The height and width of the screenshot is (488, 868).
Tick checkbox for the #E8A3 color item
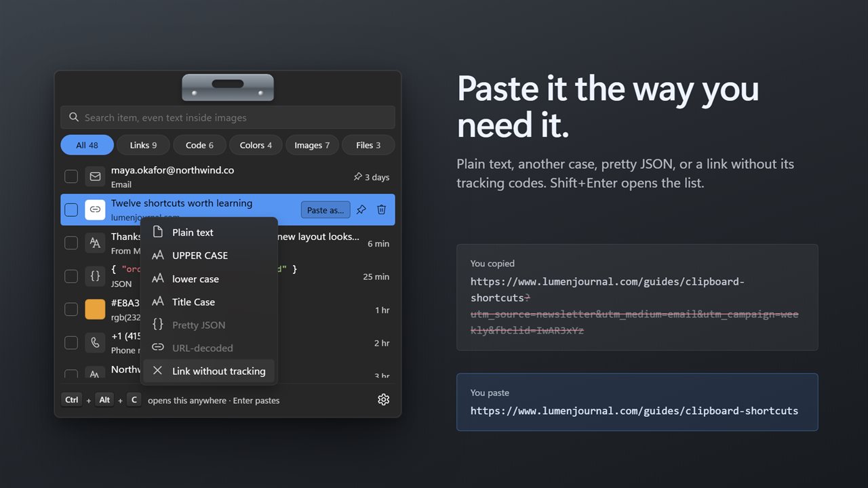point(71,310)
